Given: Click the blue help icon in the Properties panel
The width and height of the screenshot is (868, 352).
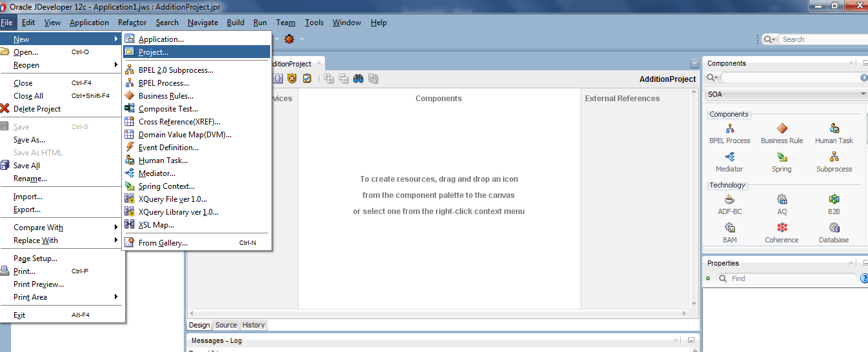Looking at the screenshot, I should [864, 279].
